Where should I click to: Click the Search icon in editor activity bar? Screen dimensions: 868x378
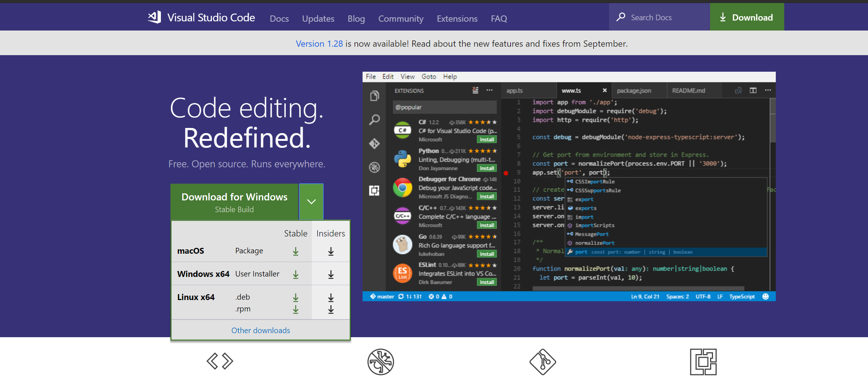click(374, 120)
